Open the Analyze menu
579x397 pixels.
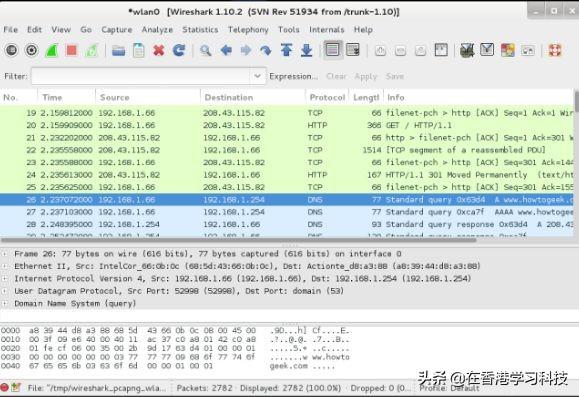[x=157, y=30]
